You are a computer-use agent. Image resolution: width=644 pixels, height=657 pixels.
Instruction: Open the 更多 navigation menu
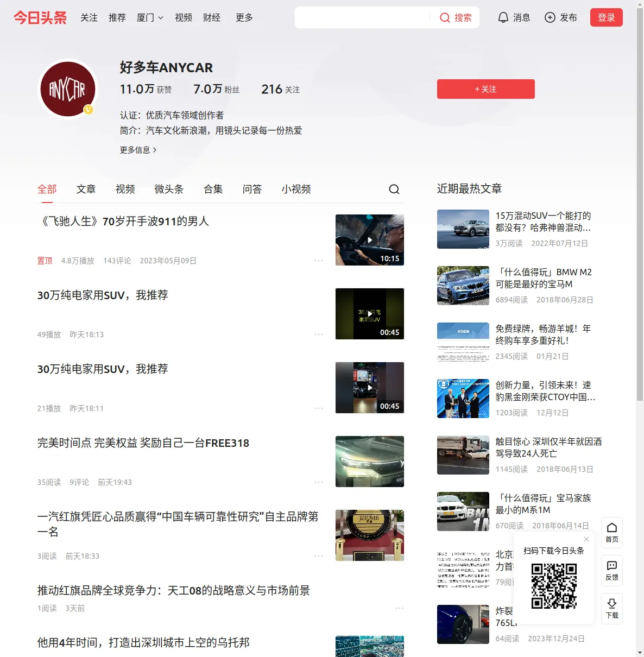244,17
